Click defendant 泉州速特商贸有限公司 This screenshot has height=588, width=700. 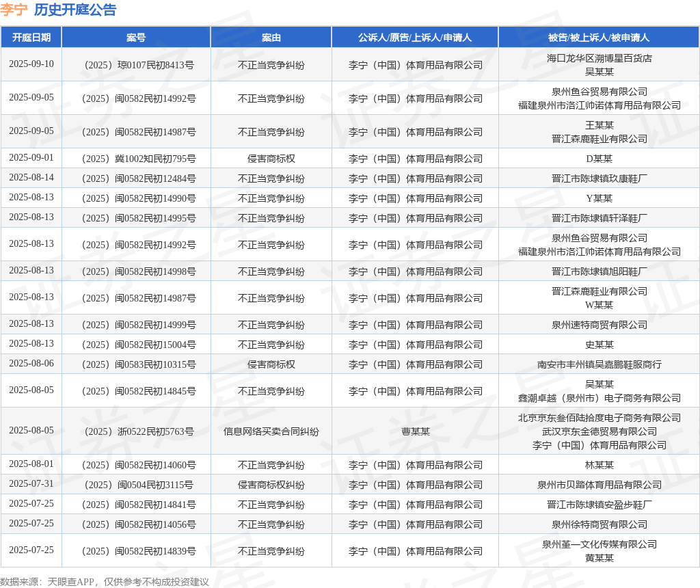[599, 325]
